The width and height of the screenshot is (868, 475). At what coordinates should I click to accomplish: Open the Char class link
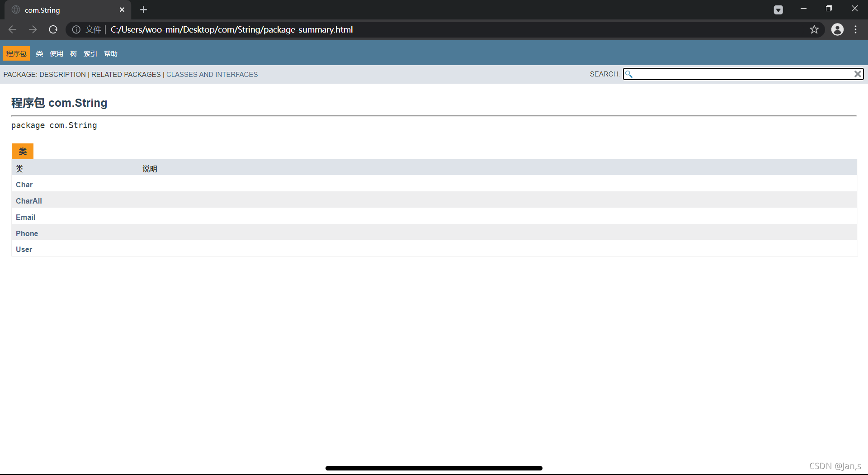(x=24, y=185)
